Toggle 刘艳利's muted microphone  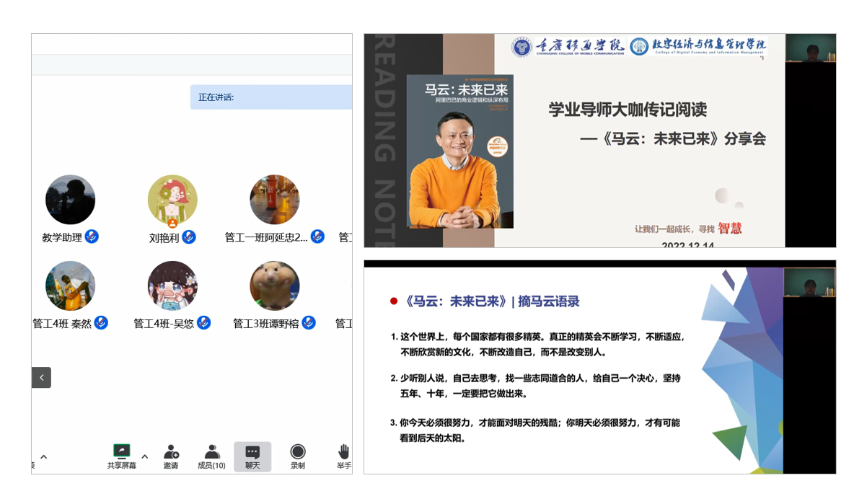point(189,236)
